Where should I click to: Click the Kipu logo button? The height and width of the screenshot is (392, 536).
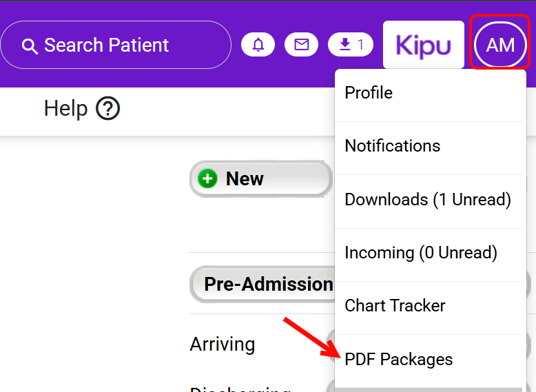[x=423, y=45]
